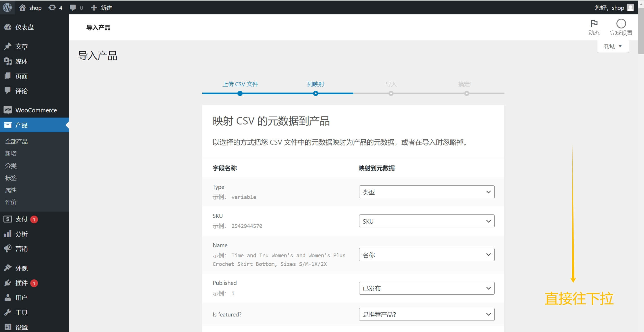
Task: Click the WordPress logo icon
Action: coord(7,7)
